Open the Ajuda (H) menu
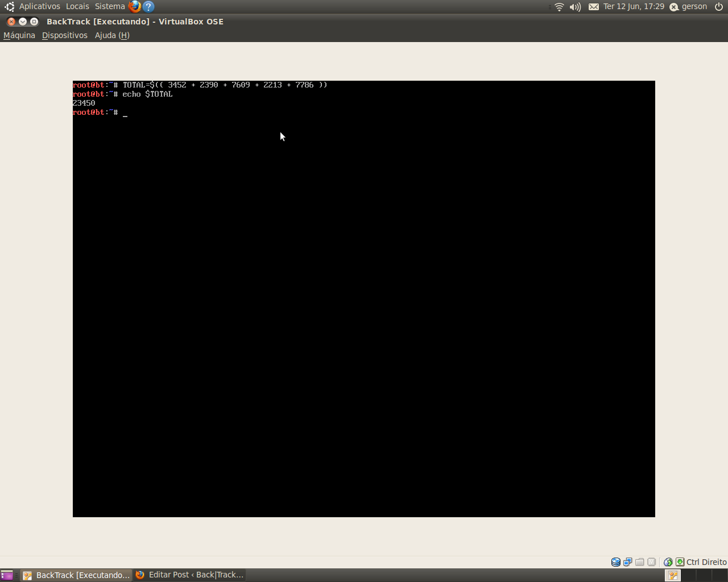The image size is (728, 582). (112, 35)
